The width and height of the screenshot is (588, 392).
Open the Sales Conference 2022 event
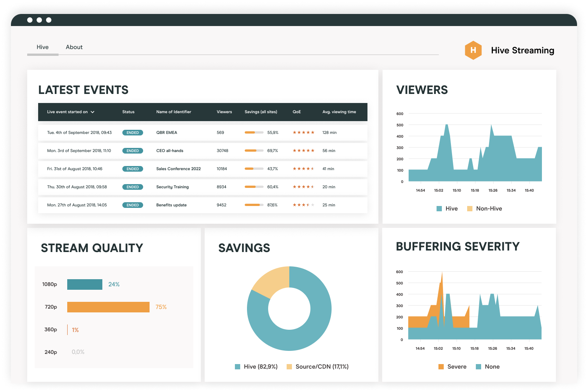tap(178, 169)
